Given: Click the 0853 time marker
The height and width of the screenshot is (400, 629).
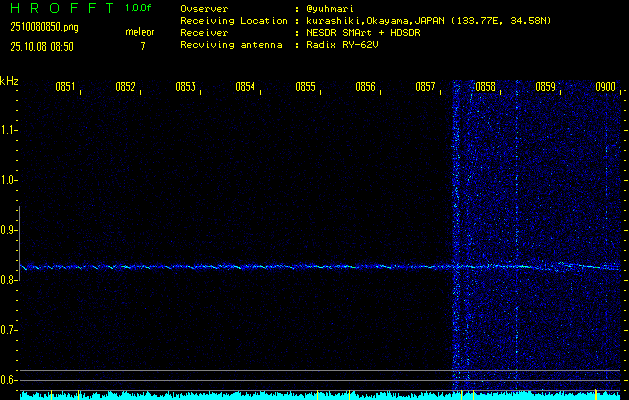Looking at the screenshot, I should [x=185, y=87].
